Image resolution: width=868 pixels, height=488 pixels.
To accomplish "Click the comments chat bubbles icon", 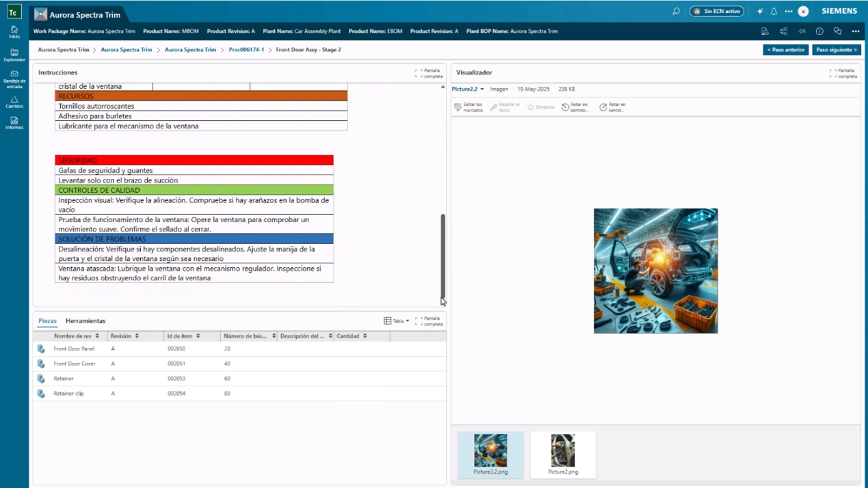I will click(x=837, y=31).
